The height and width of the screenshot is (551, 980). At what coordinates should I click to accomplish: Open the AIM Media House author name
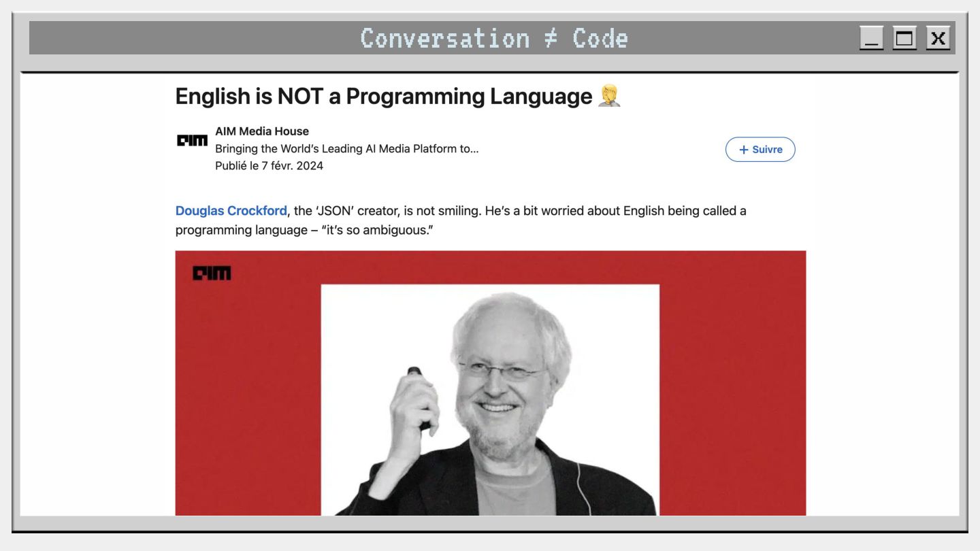coord(262,131)
